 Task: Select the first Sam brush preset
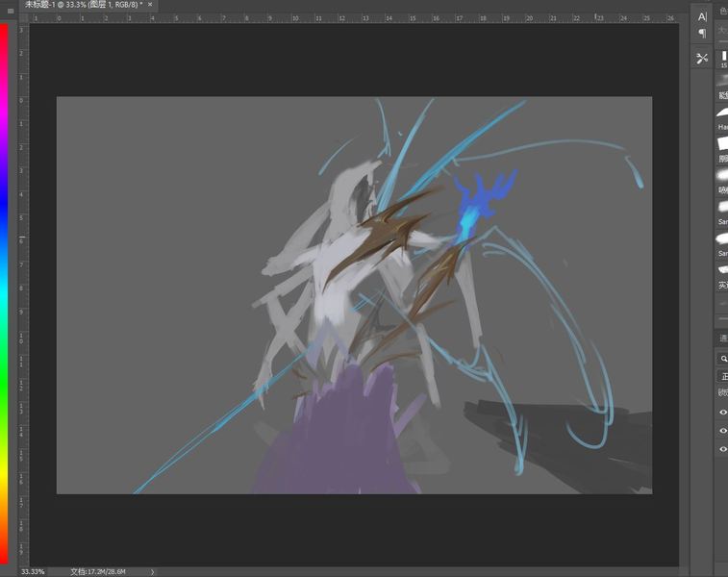[722, 207]
